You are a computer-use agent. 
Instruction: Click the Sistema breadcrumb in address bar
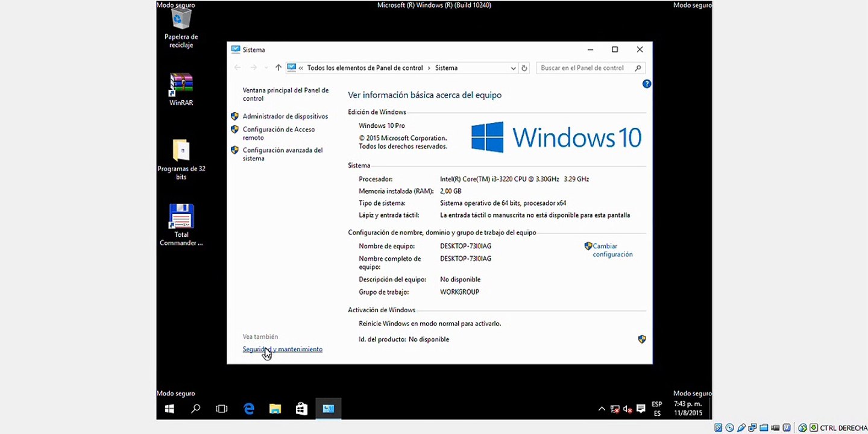(446, 68)
